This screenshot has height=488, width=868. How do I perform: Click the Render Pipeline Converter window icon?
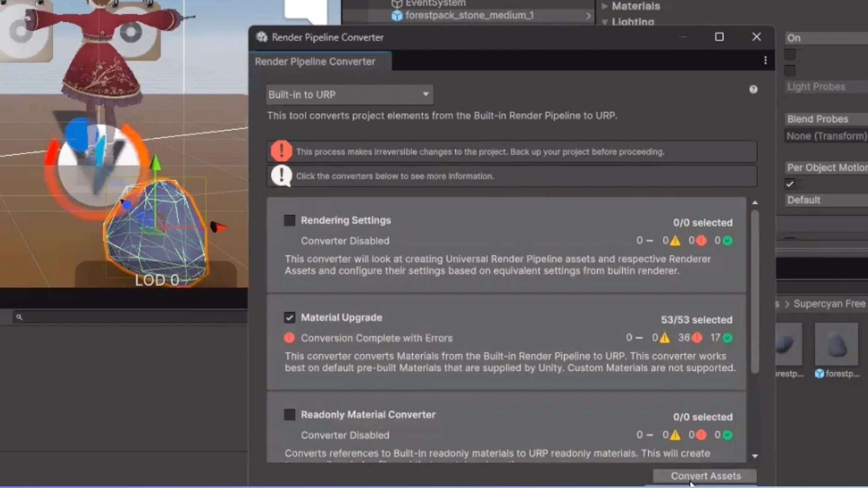click(262, 37)
